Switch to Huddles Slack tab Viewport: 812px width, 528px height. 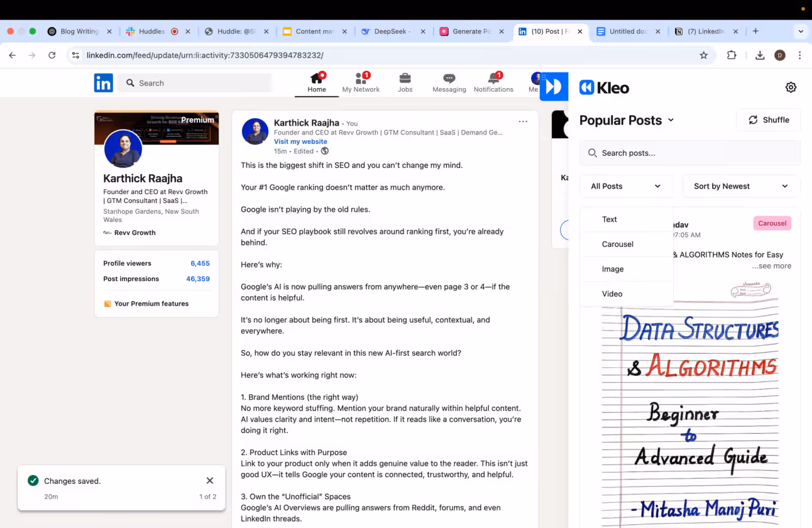click(151, 31)
